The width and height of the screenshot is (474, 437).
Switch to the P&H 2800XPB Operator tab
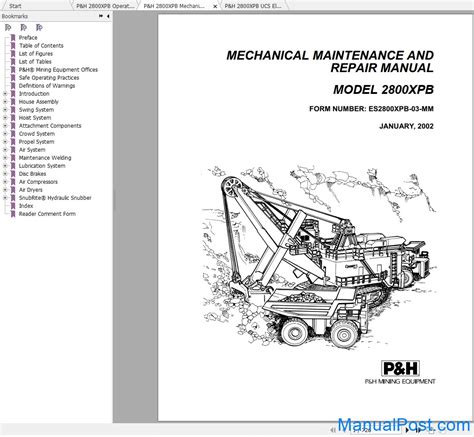click(106, 6)
